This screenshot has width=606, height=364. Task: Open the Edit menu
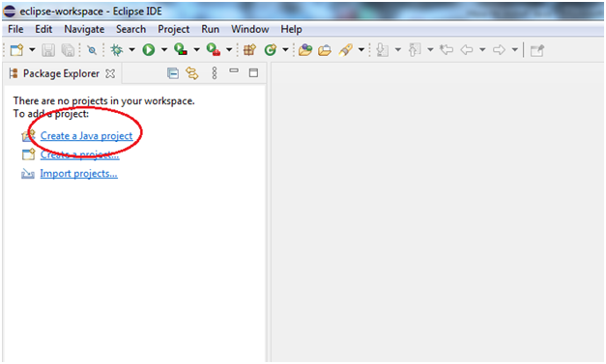[43, 29]
